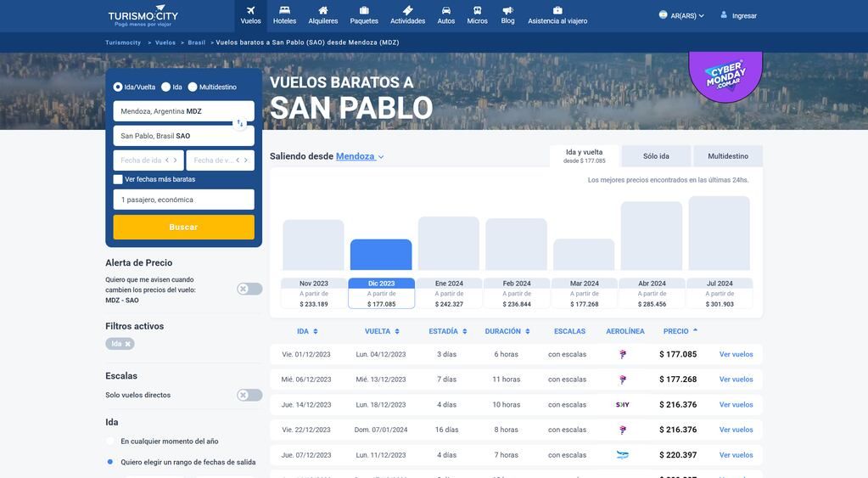
Task: Toggle the price alert switch
Action: [249, 289]
